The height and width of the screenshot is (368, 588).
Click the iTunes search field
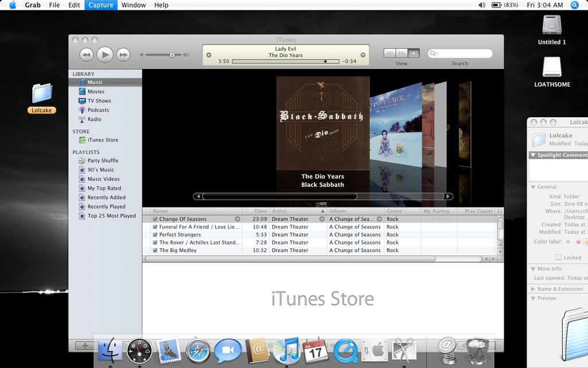click(460, 53)
